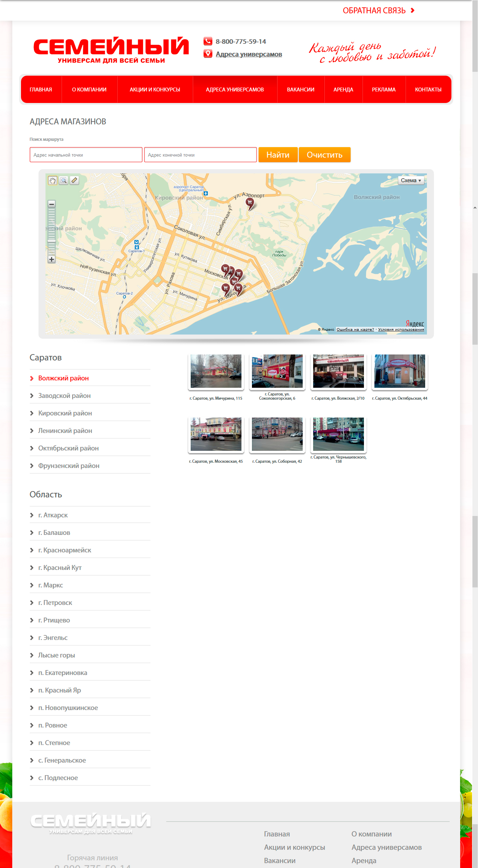The height and width of the screenshot is (868, 478).
Task: Expand the Кировский район chevron
Action: [x=32, y=413]
